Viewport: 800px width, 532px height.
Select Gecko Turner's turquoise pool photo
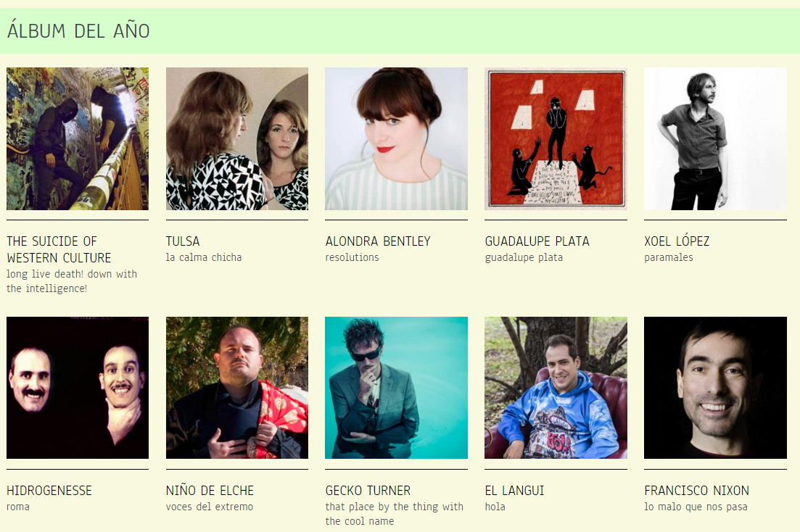[397, 388]
